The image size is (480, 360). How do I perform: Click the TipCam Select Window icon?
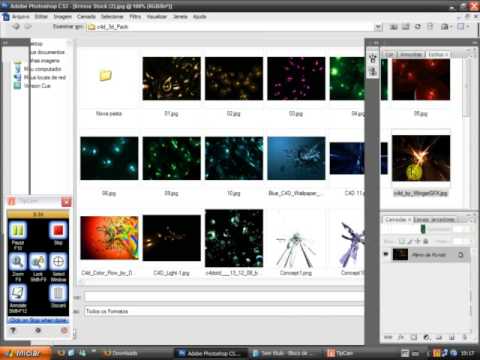[x=58, y=262]
